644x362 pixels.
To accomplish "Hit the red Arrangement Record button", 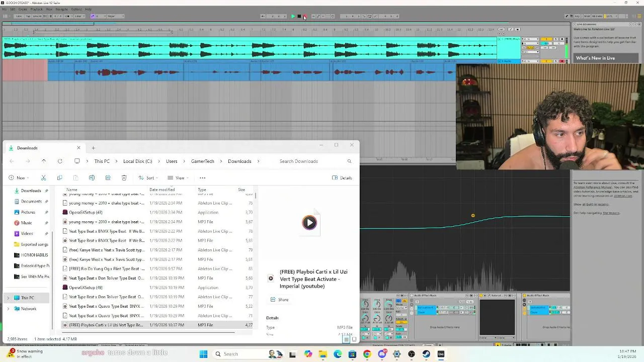I will (x=304, y=16).
